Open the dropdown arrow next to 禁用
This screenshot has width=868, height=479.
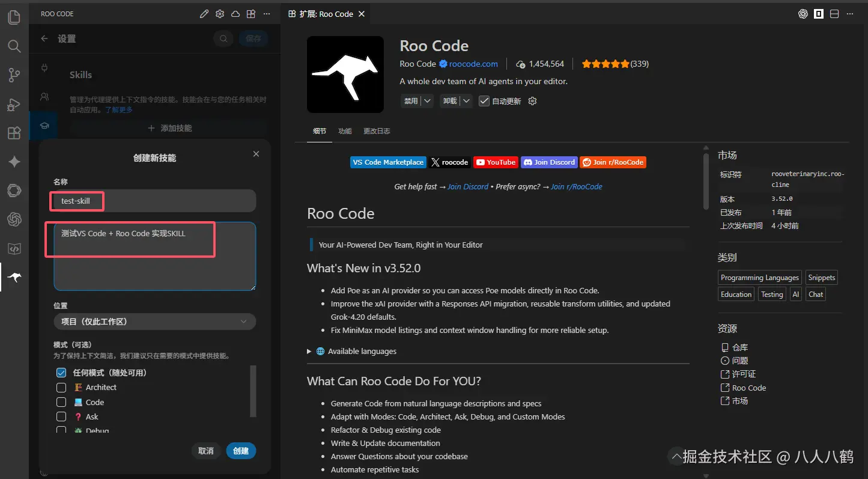(x=427, y=101)
